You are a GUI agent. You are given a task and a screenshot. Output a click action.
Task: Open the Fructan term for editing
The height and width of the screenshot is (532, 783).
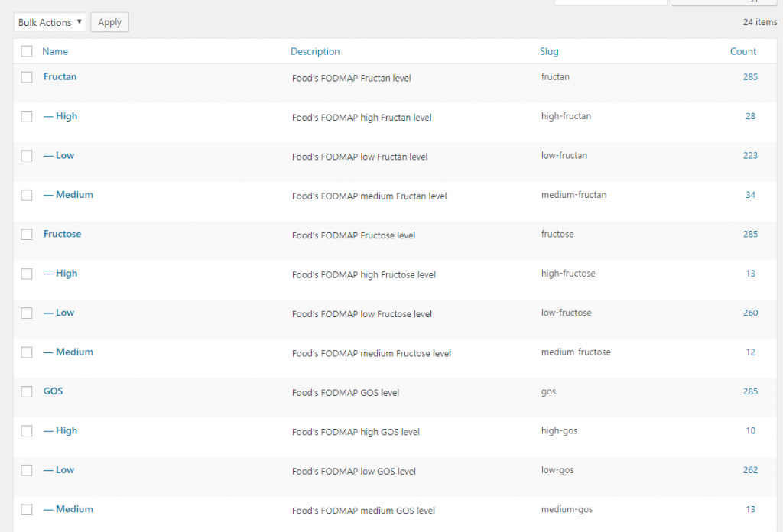[x=60, y=76]
